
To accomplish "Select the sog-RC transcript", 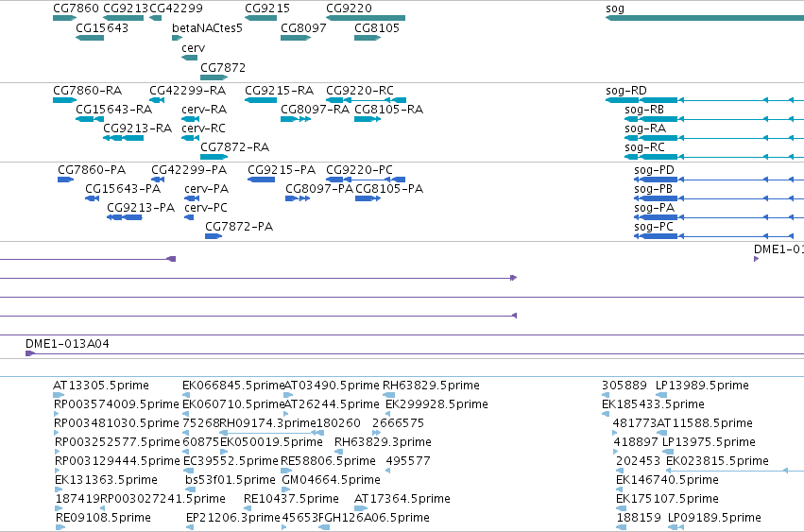I will pyautogui.click(x=644, y=147).
